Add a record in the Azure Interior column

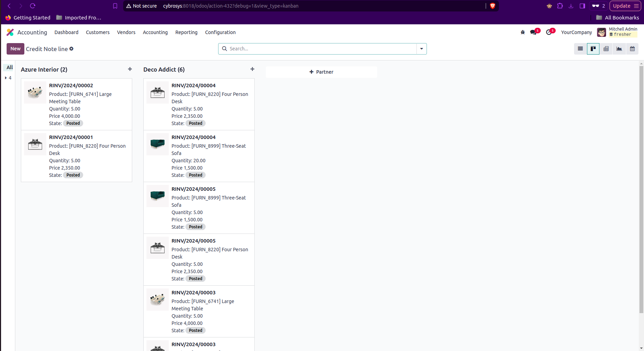130,69
